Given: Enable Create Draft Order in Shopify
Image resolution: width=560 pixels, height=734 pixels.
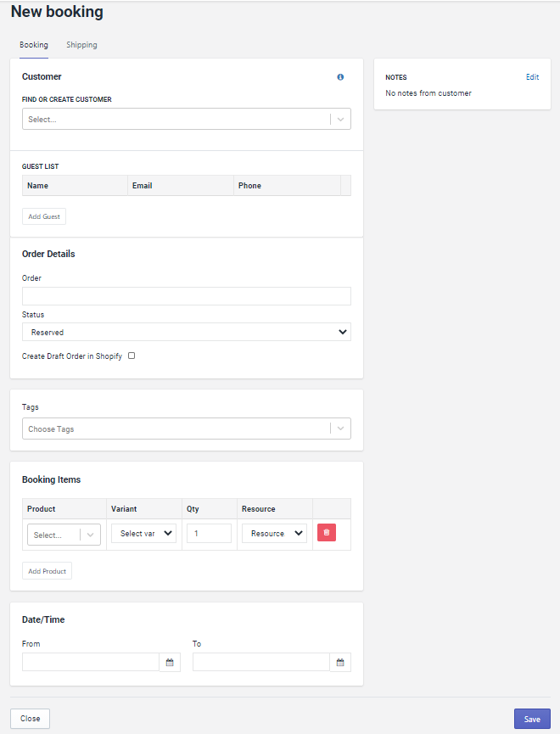Looking at the screenshot, I should [x=132, y=356].
